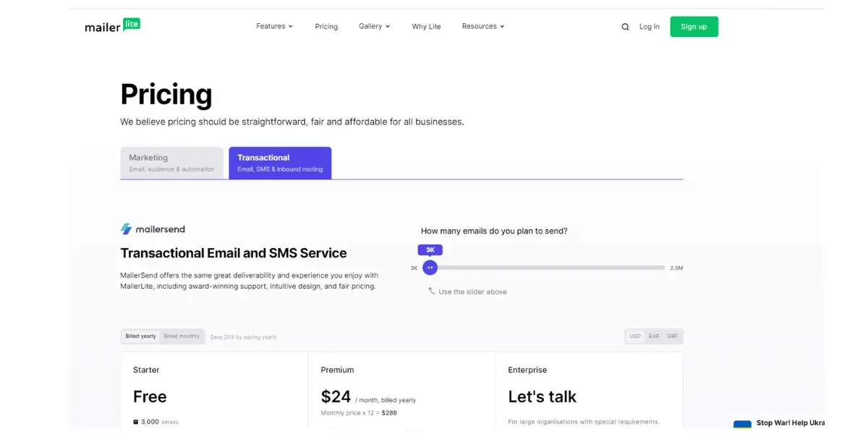
Task: Click Monthly price x 12 = $288 text
Action: coord(359,413)
